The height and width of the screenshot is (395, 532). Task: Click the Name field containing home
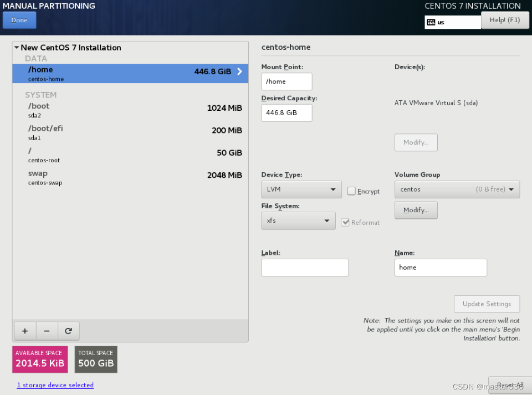tap(441, 268)
